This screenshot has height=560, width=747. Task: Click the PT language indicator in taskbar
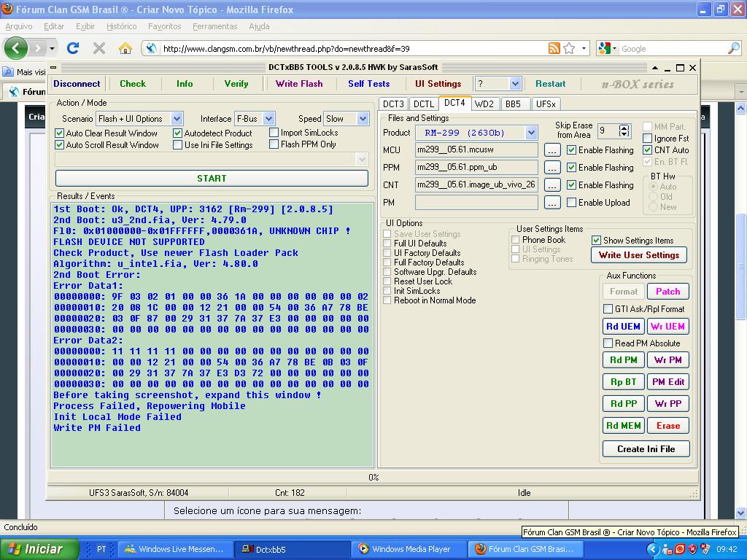pos(101,549)
